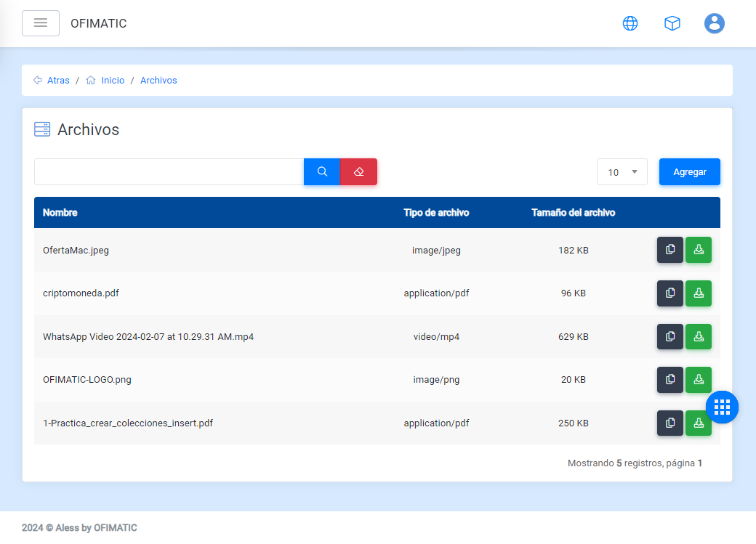The height and width of the screenshot is (544, 756).
Task: Select Archivos breadcrumb item
Action: coord(158,81)
